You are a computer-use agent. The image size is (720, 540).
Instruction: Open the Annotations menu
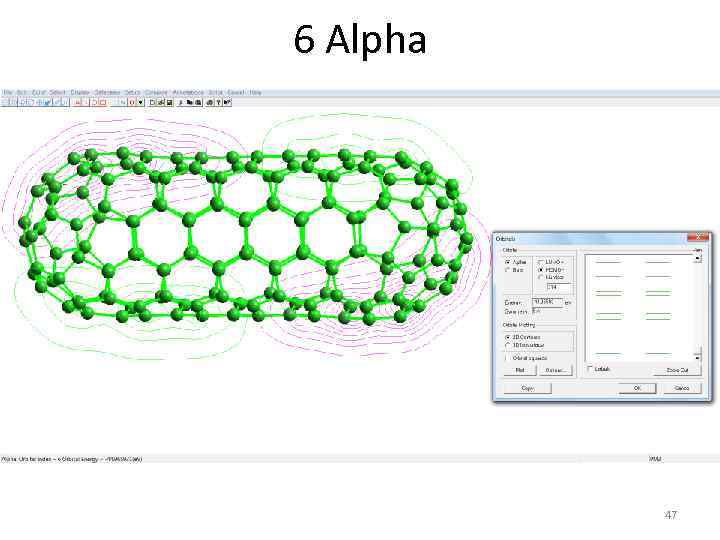(188, 92)
